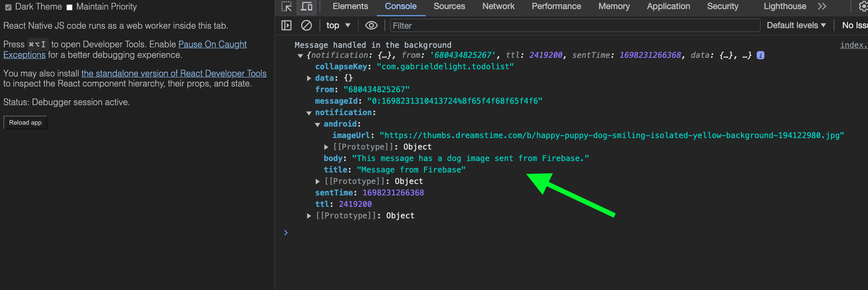Viewport: 868px width, 290px height.
Task: Open the Sources tab
Action: pyautogui.click(x=449, y=6)
